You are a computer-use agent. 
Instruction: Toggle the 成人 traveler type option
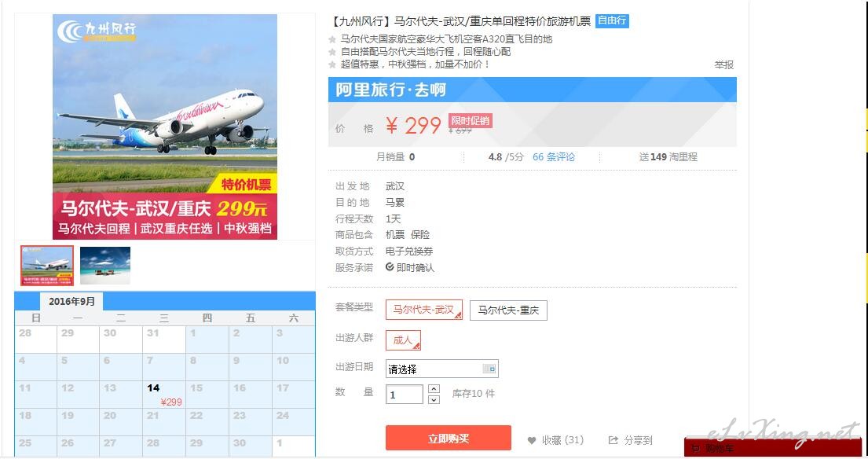click(403, 340)
